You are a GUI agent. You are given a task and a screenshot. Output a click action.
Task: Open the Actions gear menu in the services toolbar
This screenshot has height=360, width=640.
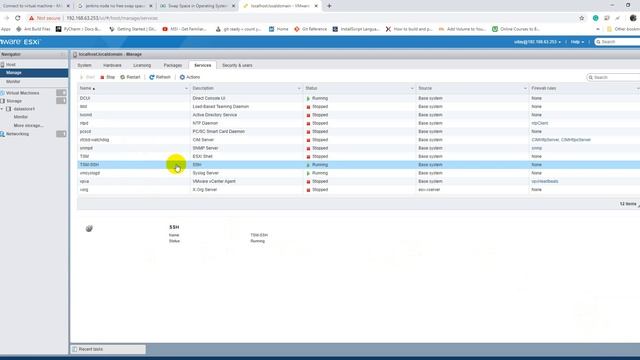(x=190, y=77)
